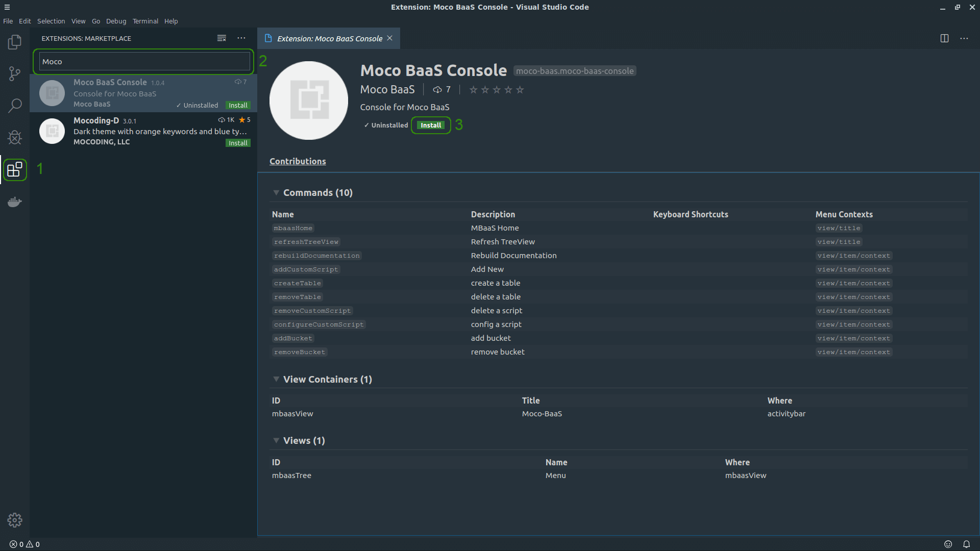Open the Terminal menu
This screenshot has height=551, width=980.
145,21
